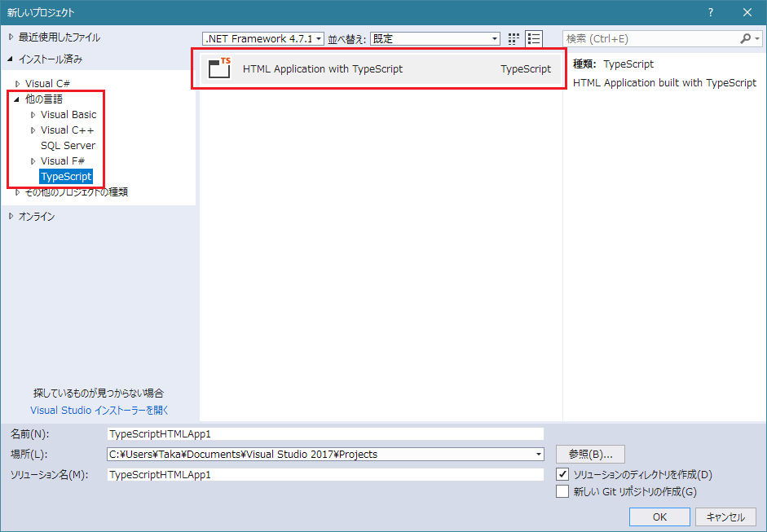Switch to small icons view
This screenshot has height=532, width=767.
(514, 38)
